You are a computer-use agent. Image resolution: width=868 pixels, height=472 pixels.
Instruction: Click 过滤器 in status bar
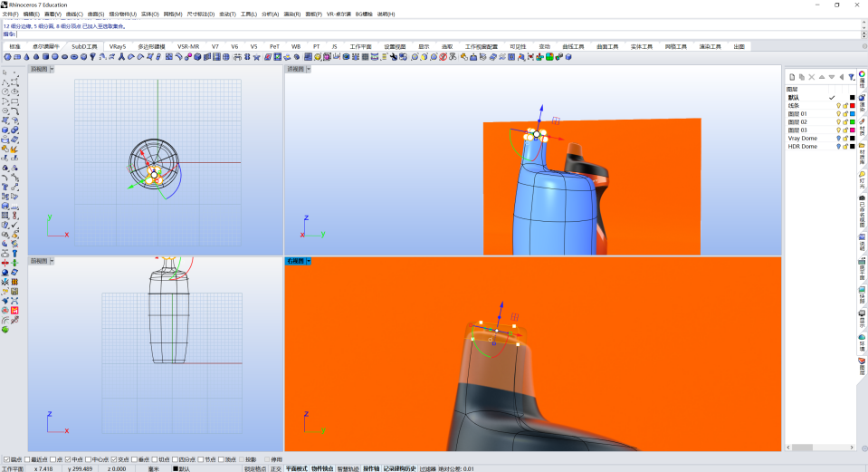[427, 468]
